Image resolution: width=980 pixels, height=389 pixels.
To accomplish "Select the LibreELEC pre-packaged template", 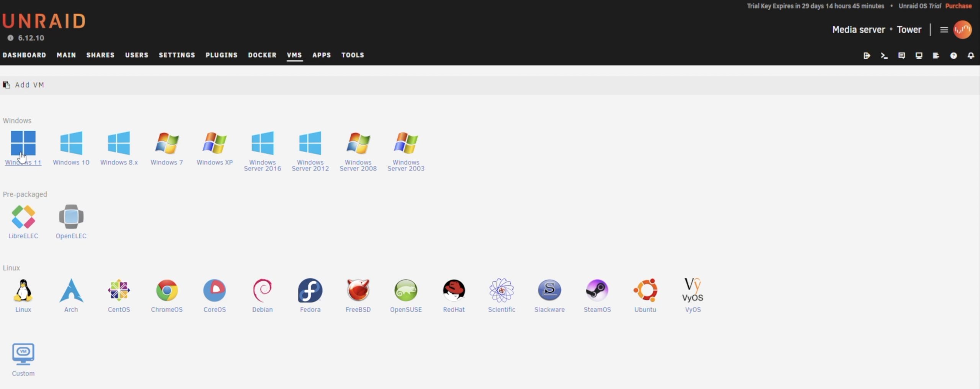I will click(x=23, y=217).
